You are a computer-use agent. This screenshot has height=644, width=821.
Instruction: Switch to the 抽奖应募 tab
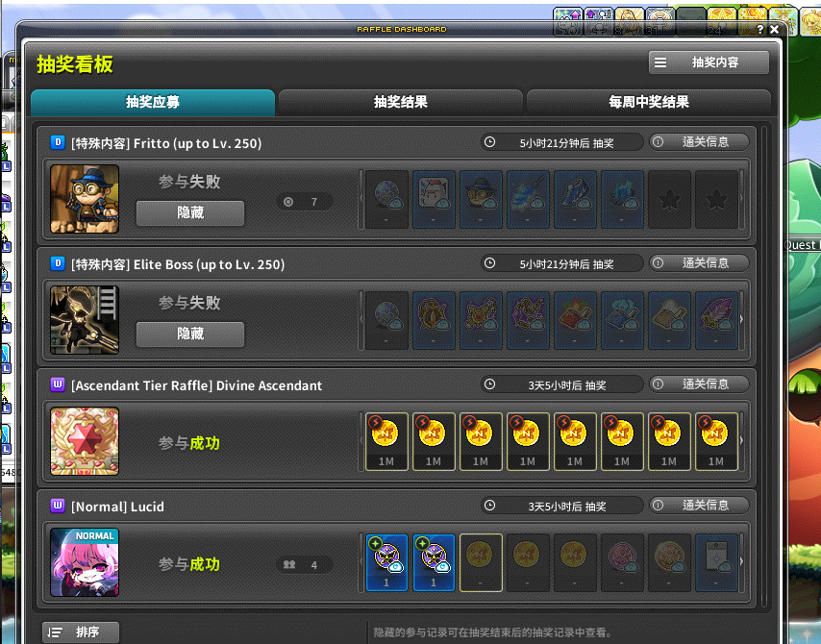[153, 102]
